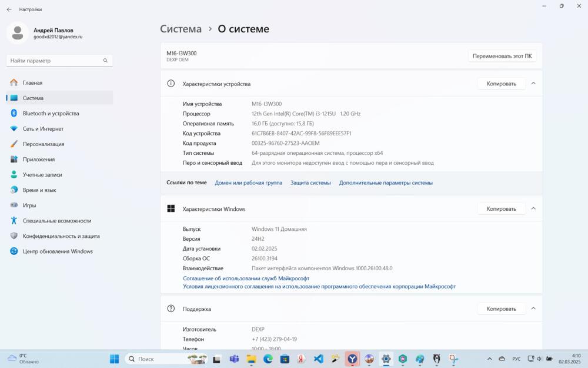Viewport: 588px width, 368px height.
Task: Click the volume speaker icon in the tray
Action: tap(540, 359)
